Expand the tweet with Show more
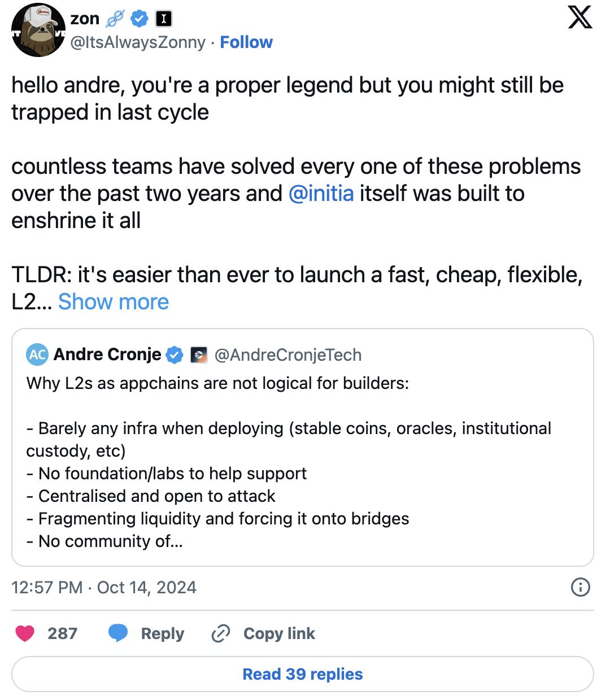This screenshot has width=610, height=700. pyautogui.click(x=113, y=302)
